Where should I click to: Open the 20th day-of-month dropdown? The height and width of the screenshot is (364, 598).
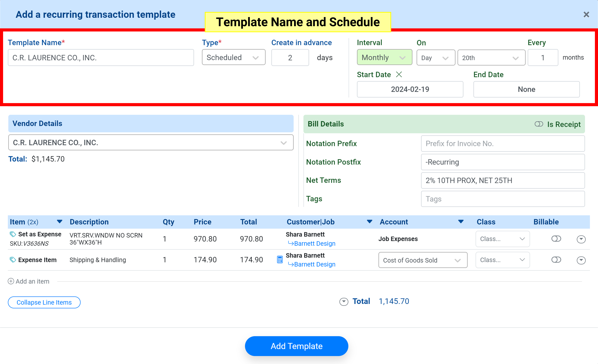point(491,58)
